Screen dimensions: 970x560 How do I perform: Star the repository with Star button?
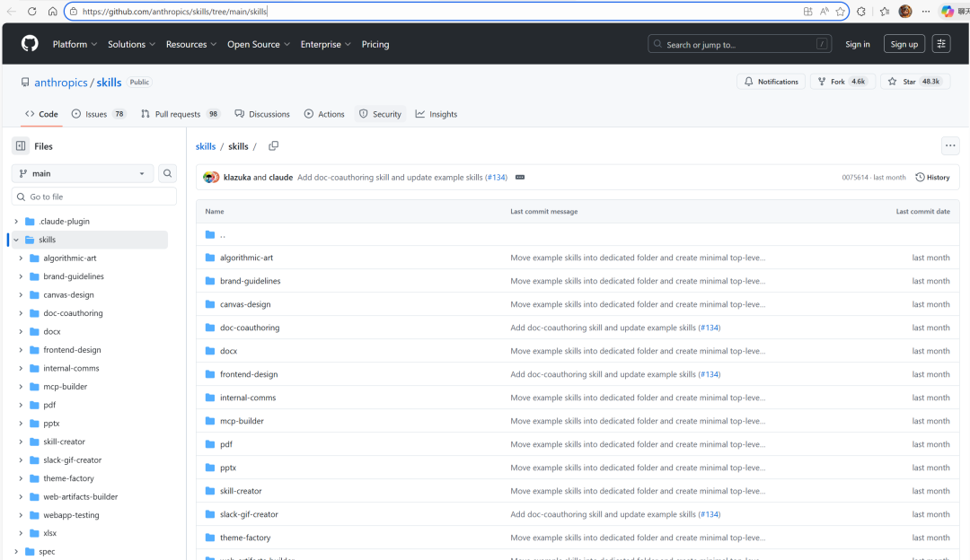(x=914, y=82)
